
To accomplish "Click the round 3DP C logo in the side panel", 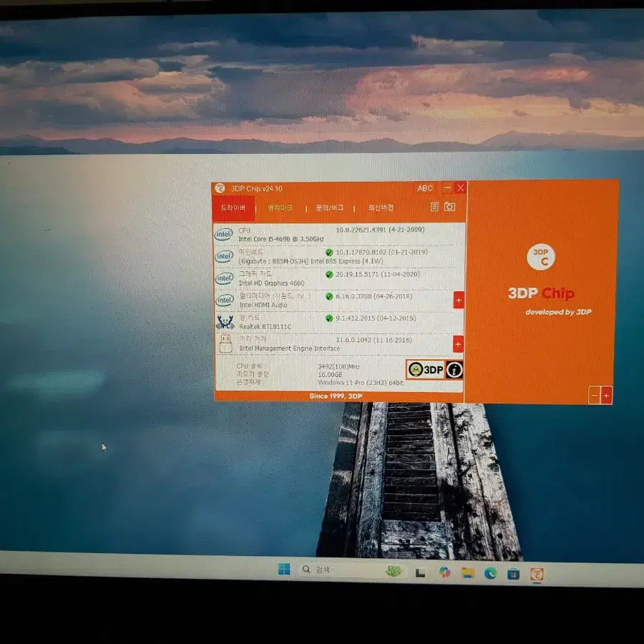I will pyautogui.click(x=540, y=257).
